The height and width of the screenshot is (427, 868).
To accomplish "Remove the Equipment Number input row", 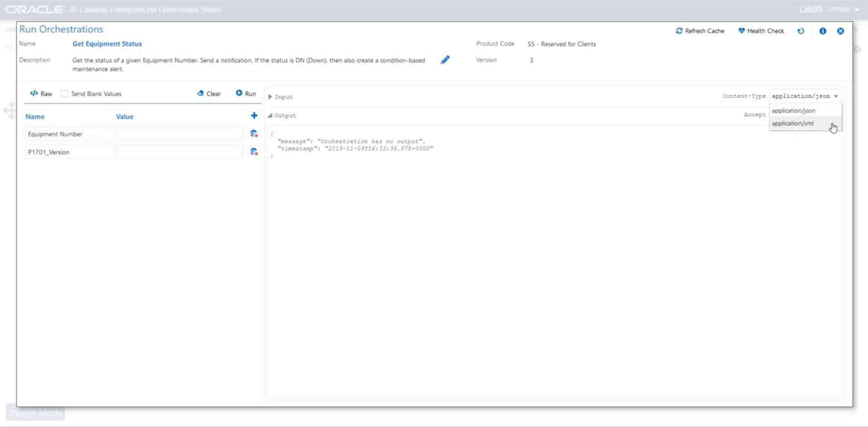I will point(254,133).
